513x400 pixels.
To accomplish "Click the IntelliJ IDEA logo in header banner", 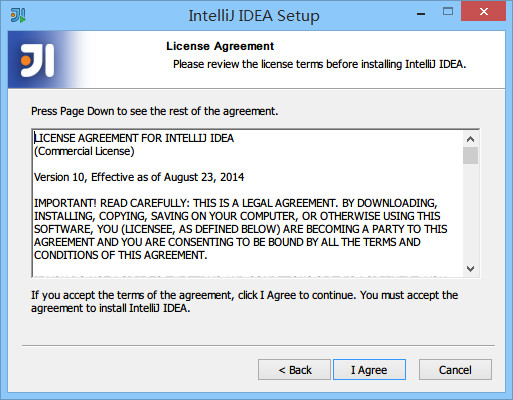I will pos(37,60).
